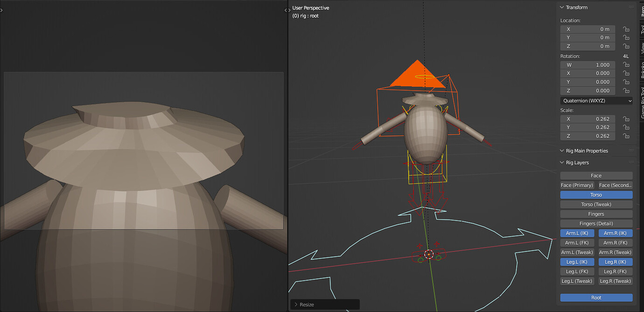Toggle the Face (Primary) rig layer

(x=577, y=185)
